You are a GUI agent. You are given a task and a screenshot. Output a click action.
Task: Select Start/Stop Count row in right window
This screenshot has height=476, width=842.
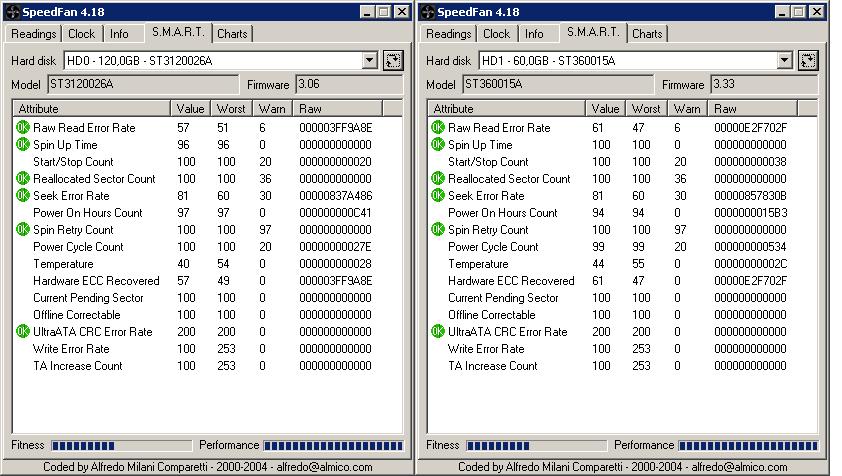(622, 162)
